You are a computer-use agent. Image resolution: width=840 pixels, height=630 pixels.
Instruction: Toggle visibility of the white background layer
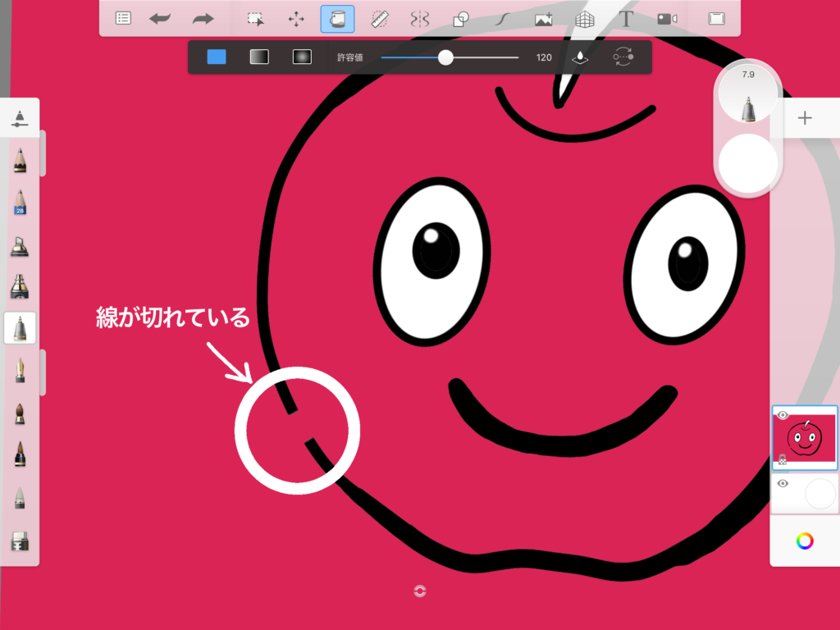pyautogui.click(x=783, y=483)
